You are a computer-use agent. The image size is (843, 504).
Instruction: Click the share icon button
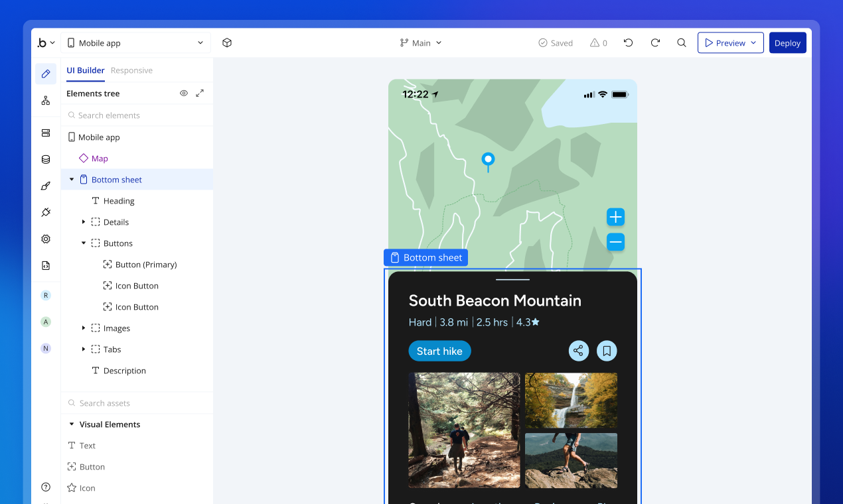pyautogui.click(x=579, y=351)
